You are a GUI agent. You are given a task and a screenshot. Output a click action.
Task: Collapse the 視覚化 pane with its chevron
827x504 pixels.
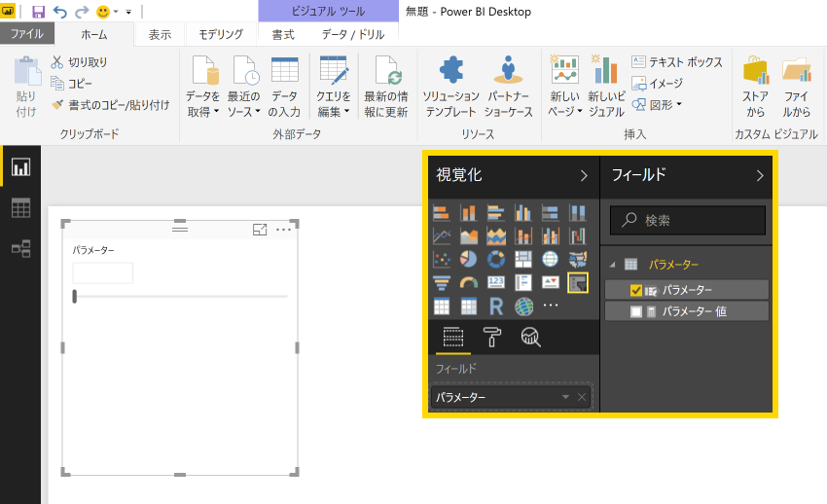pos(584,175)
